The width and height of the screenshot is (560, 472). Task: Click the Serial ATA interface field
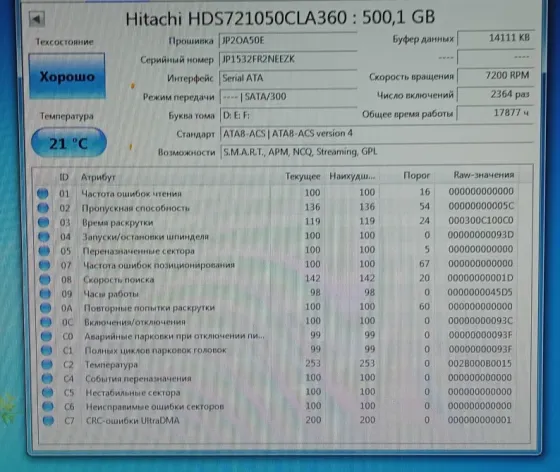pyautogui.click(x=288, y=78)
